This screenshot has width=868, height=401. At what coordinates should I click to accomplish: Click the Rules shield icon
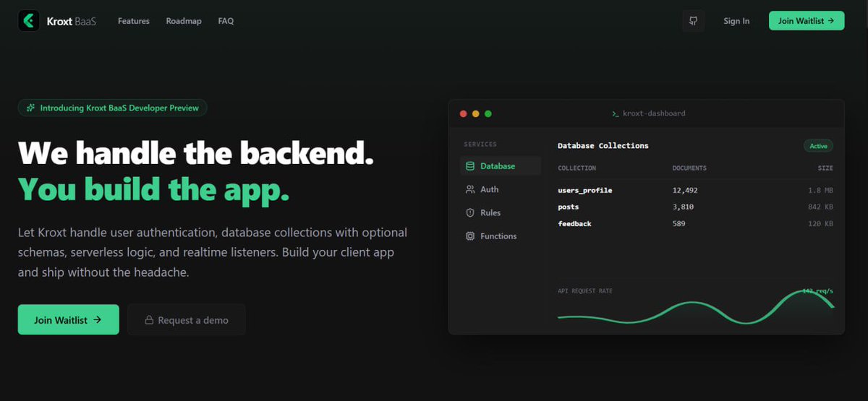[470, 212]
